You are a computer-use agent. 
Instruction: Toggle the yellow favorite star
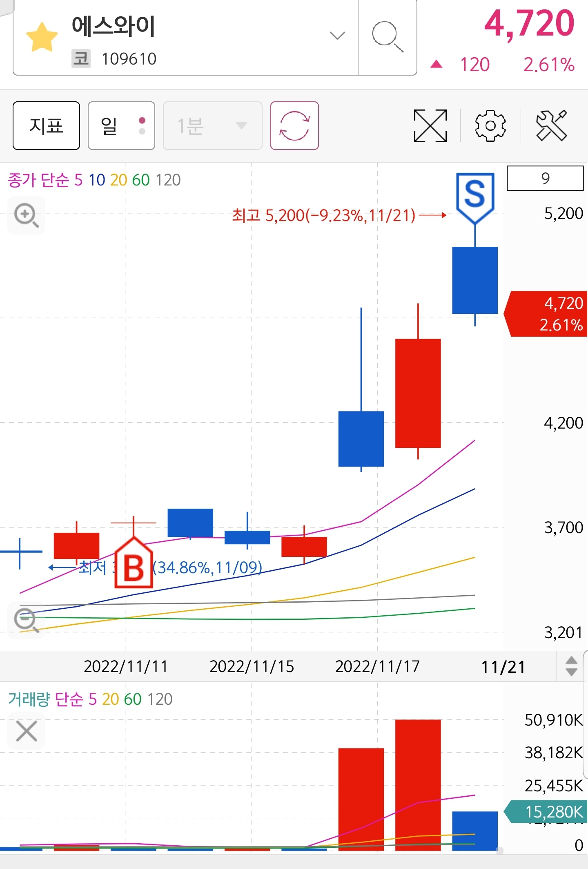pos(42,37)
